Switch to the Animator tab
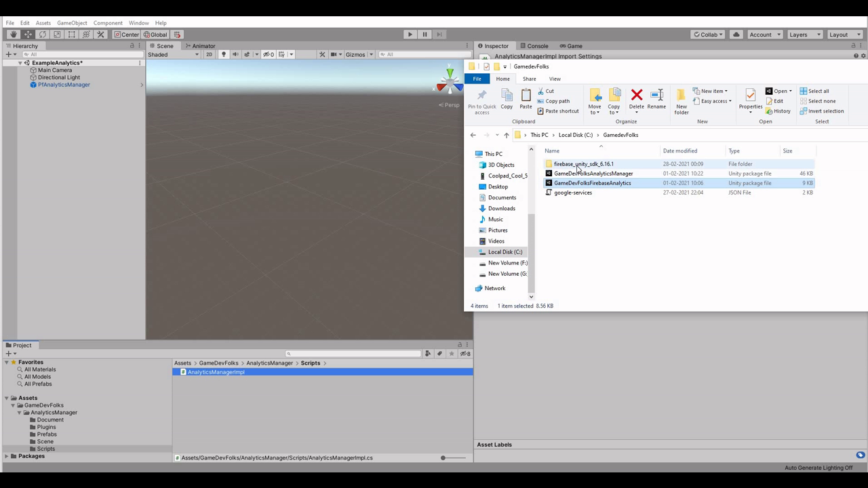The image size is (868, 488). (x=199, y=46)
